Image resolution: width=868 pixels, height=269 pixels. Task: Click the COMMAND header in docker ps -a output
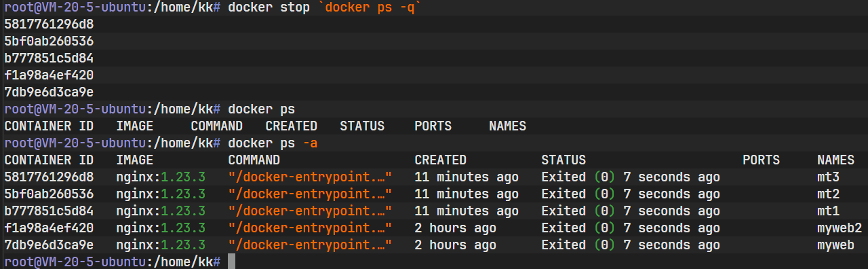tap(254, 160)
